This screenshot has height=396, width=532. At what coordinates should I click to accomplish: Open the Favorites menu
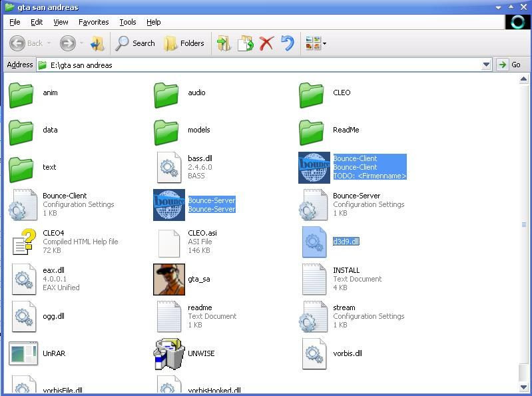pyautogui.click(x=94, y=22)
